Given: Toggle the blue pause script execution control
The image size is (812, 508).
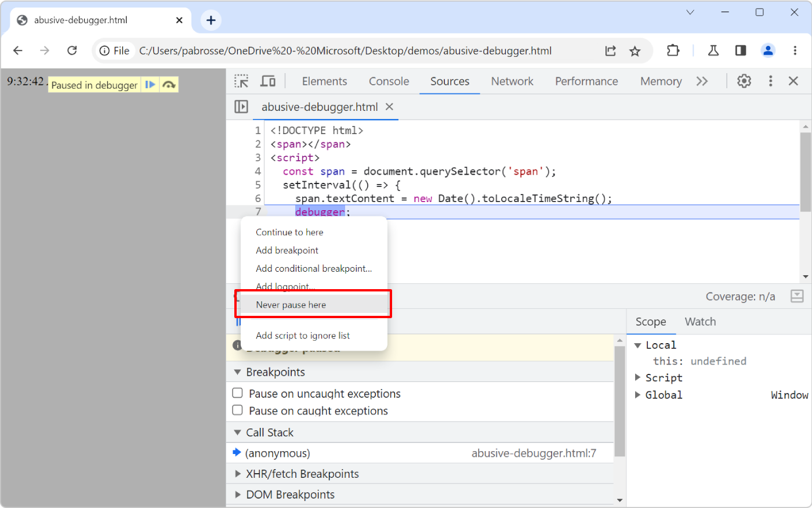Looking at the screenshot, I should pos(238,321).
